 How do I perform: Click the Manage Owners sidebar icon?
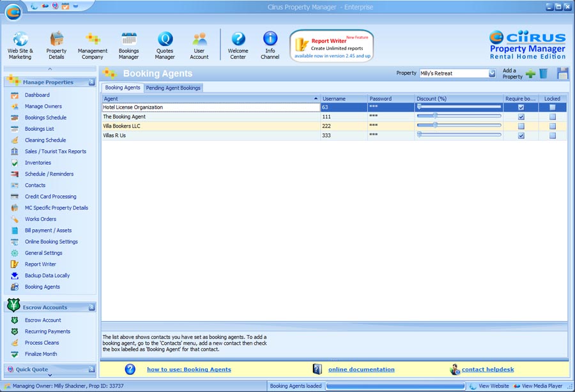[15, 107]
